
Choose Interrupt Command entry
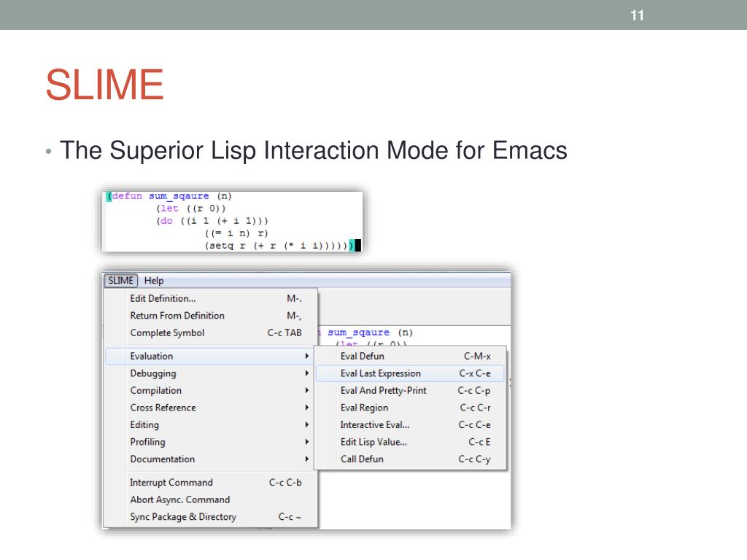[211, 483]
